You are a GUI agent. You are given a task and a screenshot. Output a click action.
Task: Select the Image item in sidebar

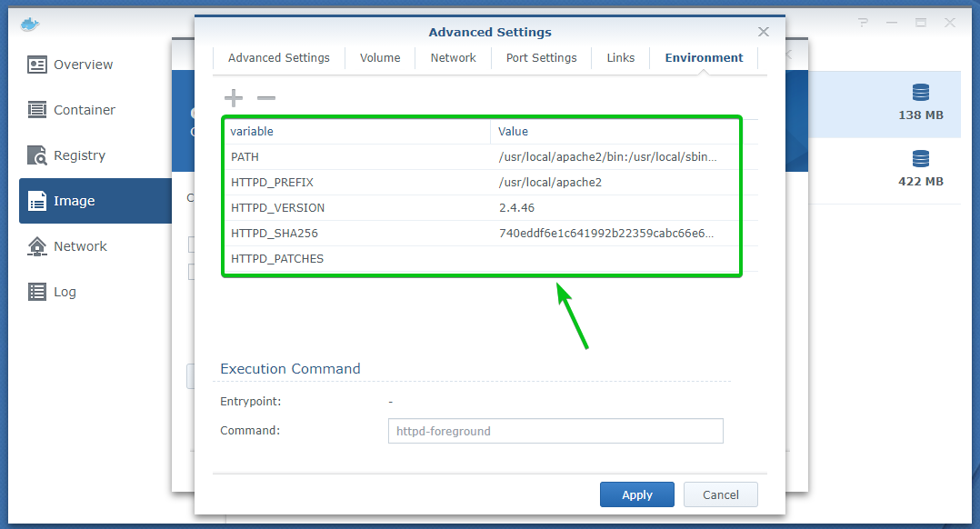[x=74, y=201]
